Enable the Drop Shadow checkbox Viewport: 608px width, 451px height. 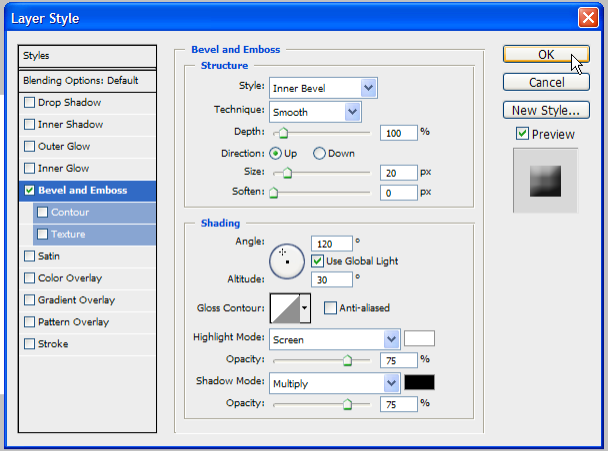[x=29, y=103]
